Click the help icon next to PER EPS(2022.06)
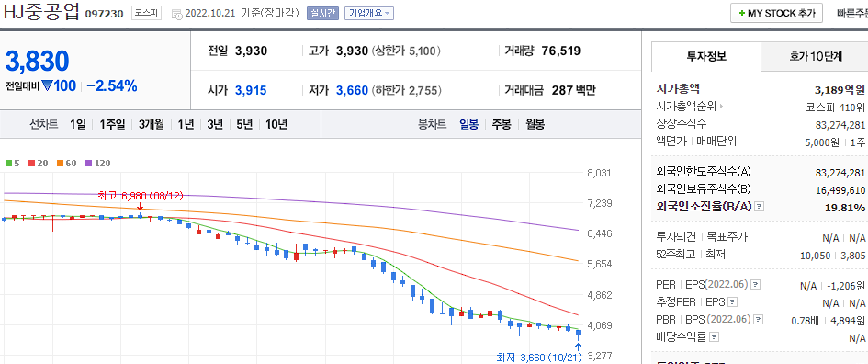This screenshot has height=364, width=868. [x=756, y=285]
